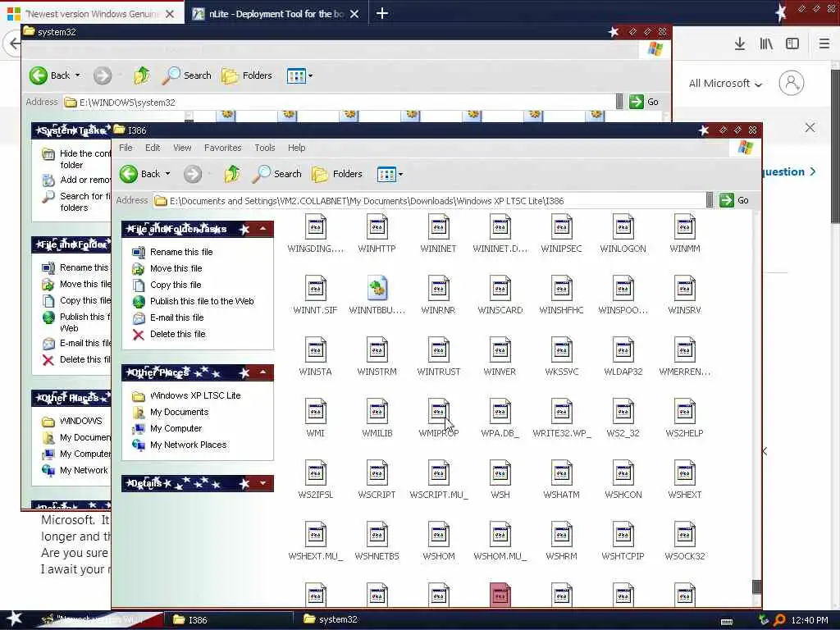The width and height of the screenshot is (840, 630).
Task: Expand the All Microsoft dropdown on the page
Action: point(725,84)
